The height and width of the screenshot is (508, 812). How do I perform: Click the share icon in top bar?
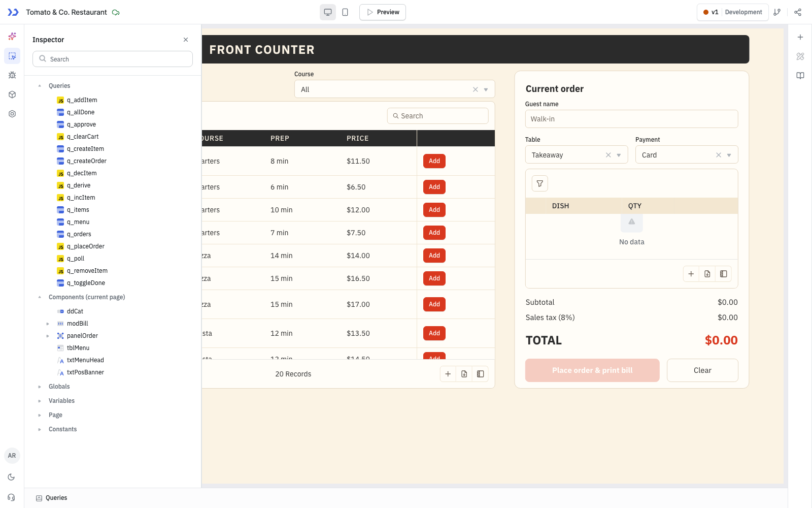[798, 12]
